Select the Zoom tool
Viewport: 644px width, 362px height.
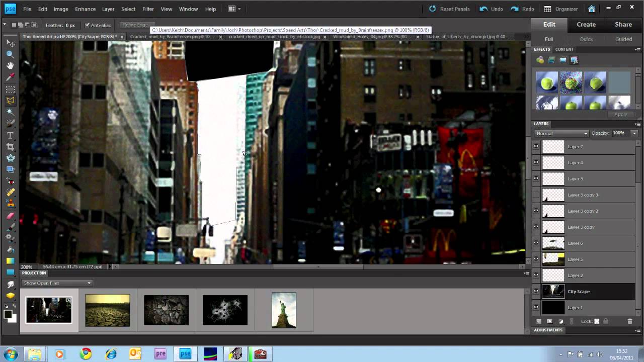pyautogui.click(x=10, y=54)
